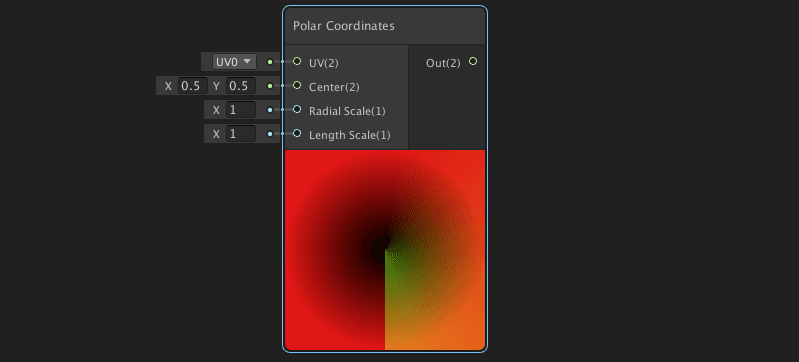Edit the Length Scale X field
Viewport: 799px width, 362px height.
tap(241, 134)
